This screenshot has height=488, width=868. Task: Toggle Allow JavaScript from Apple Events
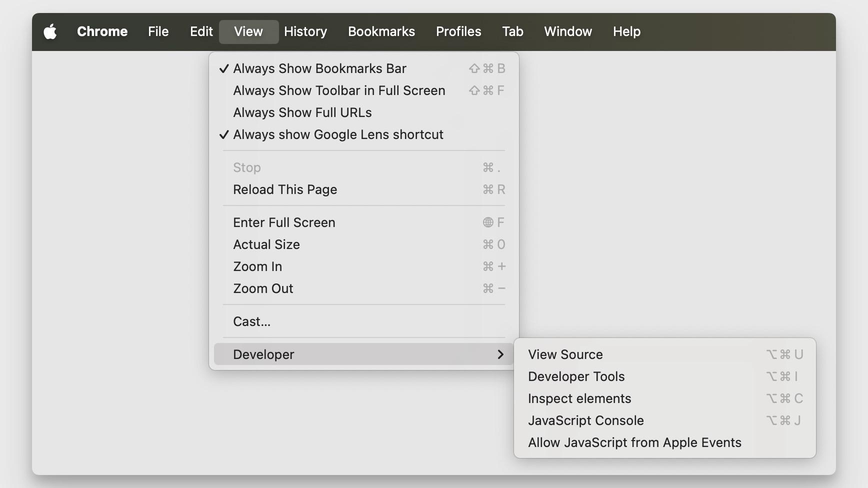pos(665,442)
